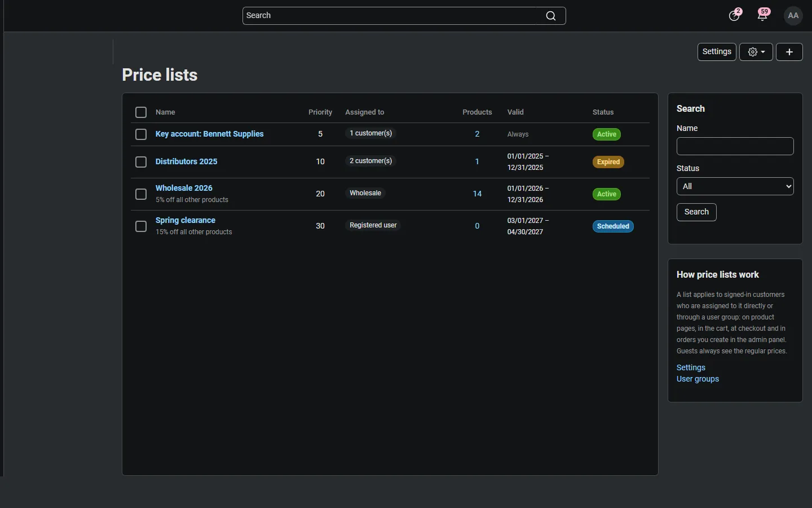Image resolution: width=812 pixels, height=508 pixels.
Task: Check the Distributors 2025 row checkbox
Action: pyautogui.click(x=141, y=162)
